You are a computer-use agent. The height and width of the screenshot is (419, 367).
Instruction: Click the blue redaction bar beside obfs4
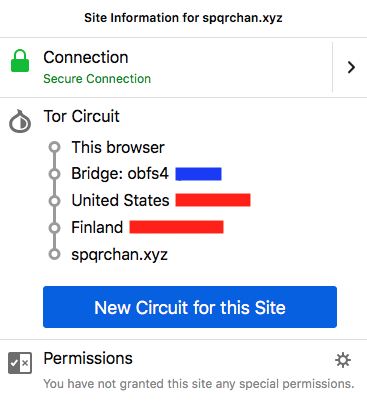[x=199, y=174]
